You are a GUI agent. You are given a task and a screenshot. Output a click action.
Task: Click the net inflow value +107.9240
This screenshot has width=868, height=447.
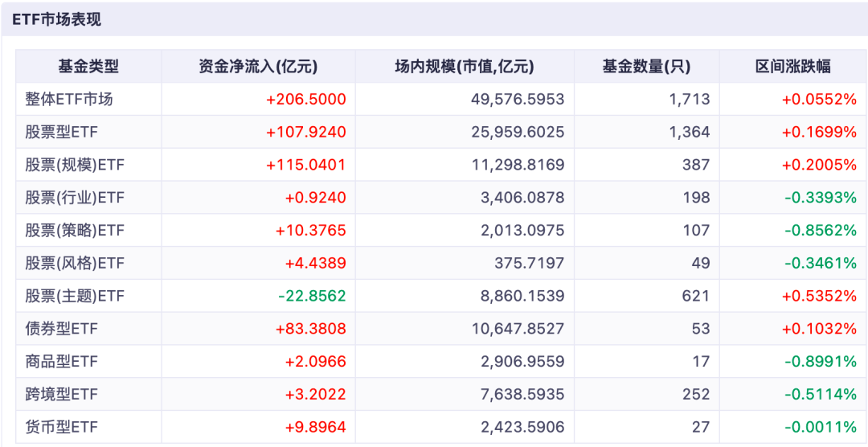(306, 133)
